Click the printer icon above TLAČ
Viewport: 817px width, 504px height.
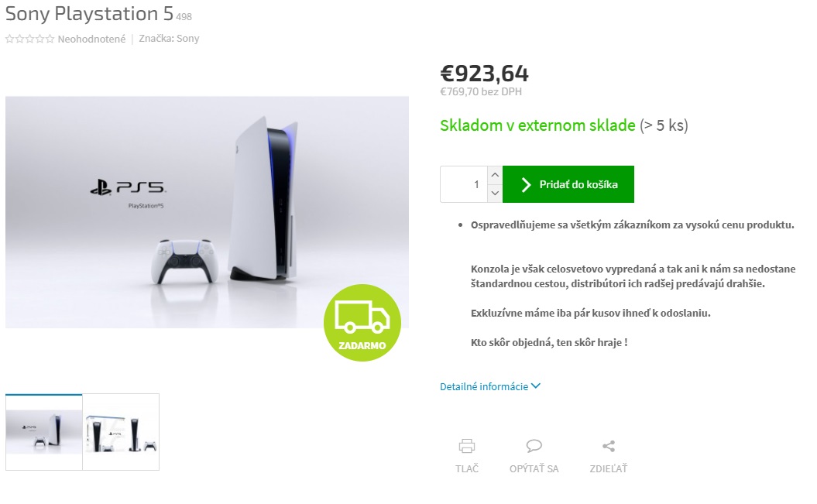466,446
